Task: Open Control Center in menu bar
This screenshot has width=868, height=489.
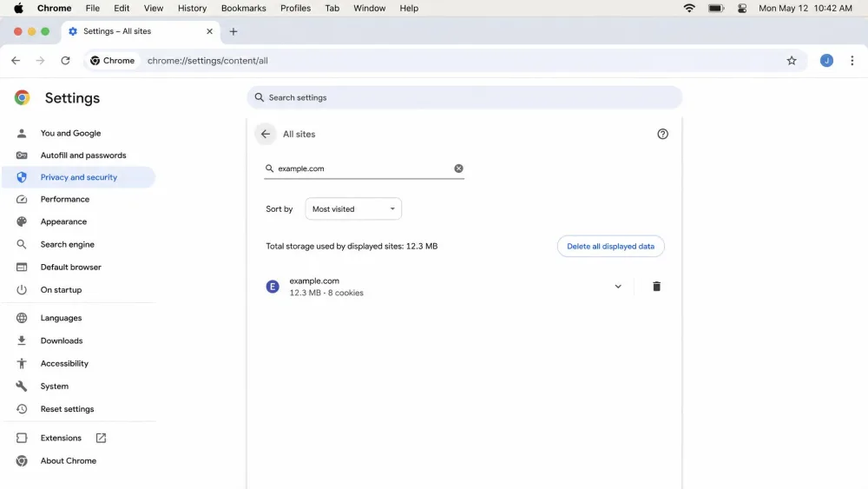Action: pos(742,8)
